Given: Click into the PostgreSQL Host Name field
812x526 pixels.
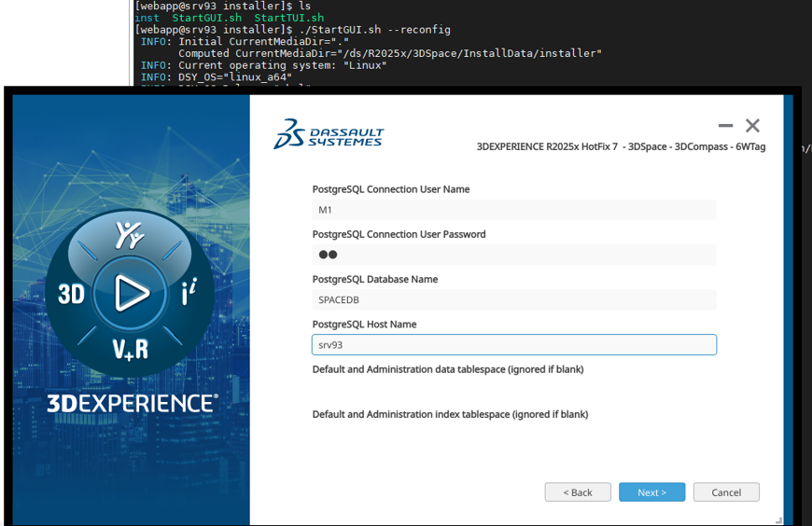Looking at the screenshot, I should 514,345.
